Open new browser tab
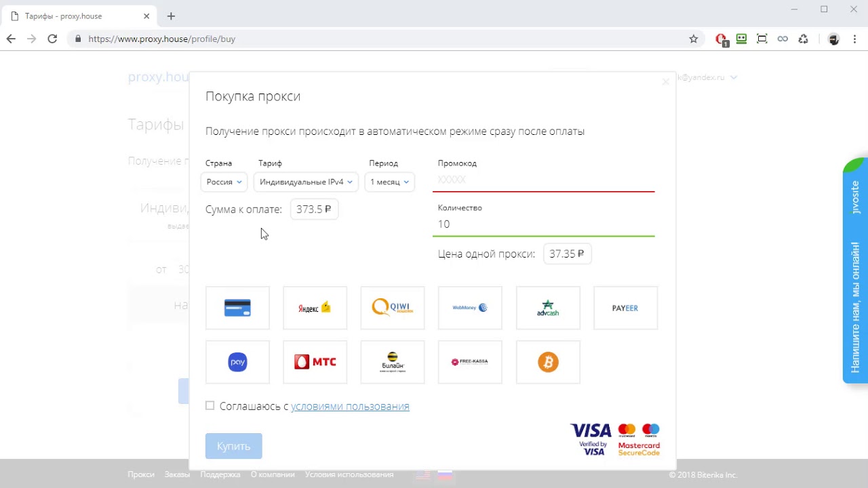Screen dimensions: 868x488 tap(171, 16)
